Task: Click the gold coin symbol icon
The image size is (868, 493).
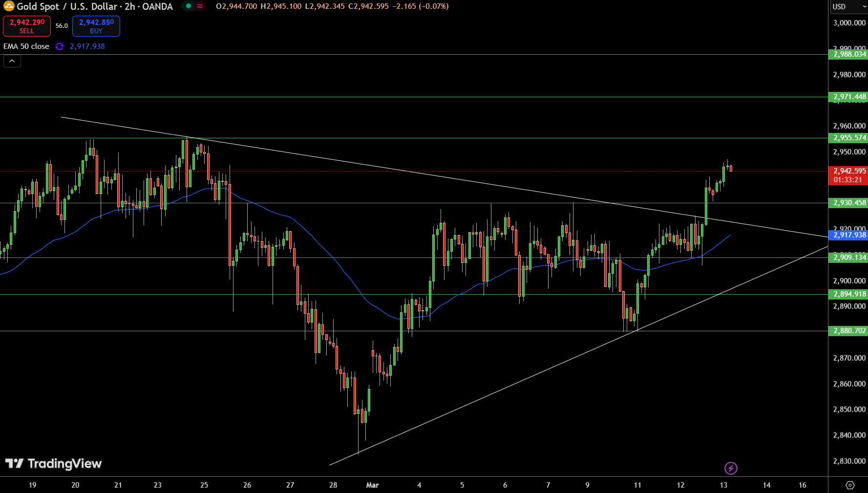Action: [x=9, y=6]
